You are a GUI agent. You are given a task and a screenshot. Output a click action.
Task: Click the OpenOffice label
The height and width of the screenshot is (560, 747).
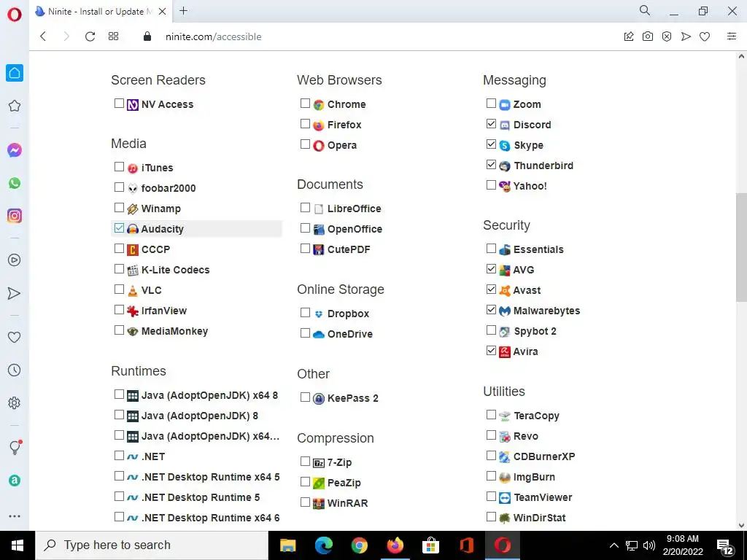coord(355,229)
